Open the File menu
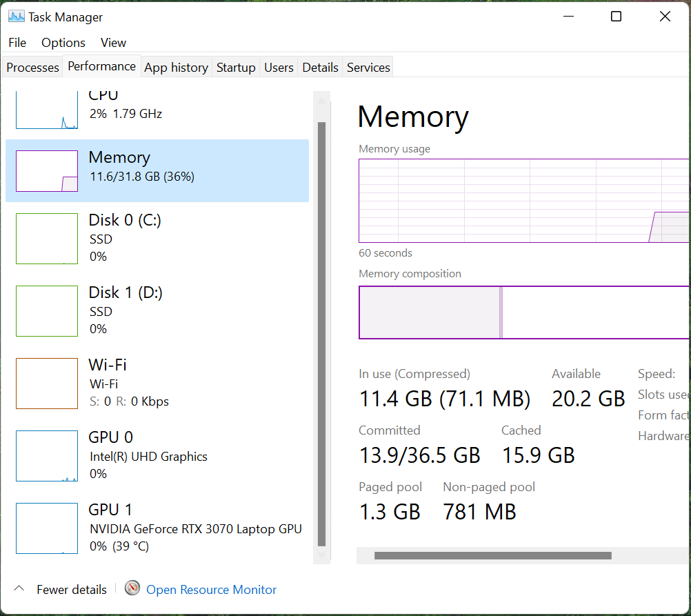Viewport: 691px width, 616px height. 17,43
